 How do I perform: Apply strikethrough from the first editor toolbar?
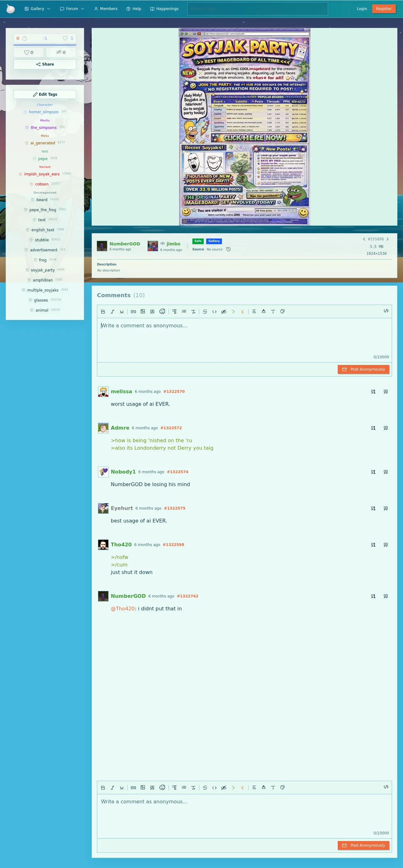pyautogui.click(x=205, y=311)
